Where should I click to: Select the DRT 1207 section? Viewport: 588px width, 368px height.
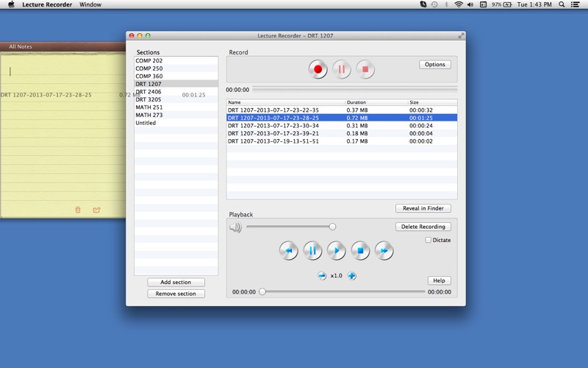pyautogui.click(x=176, y=84)
